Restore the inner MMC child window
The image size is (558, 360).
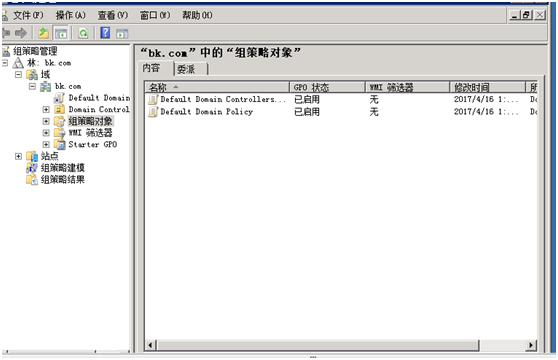526,15
